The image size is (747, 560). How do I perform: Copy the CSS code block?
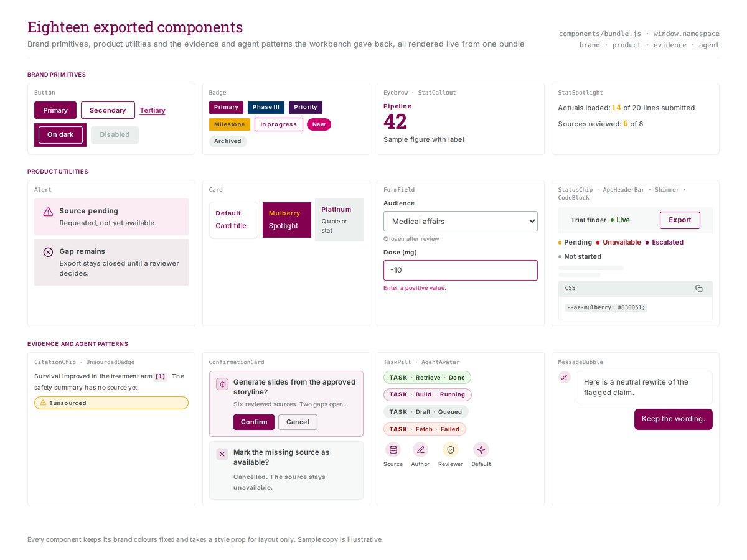tap(698, 289)
